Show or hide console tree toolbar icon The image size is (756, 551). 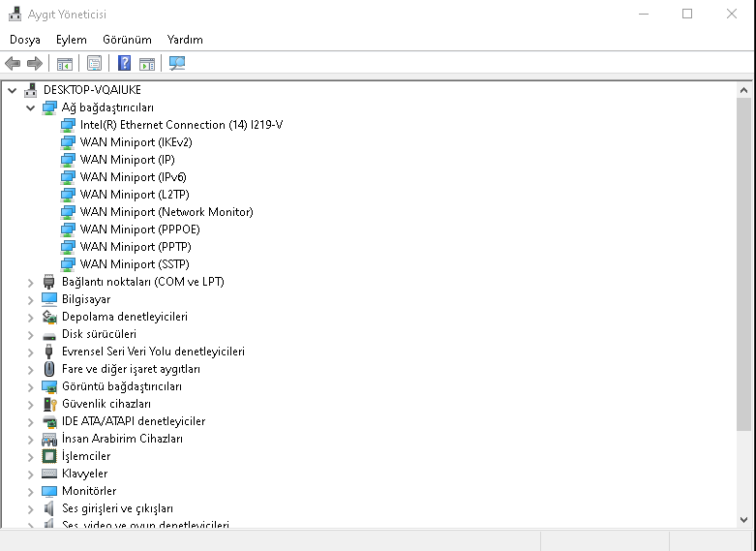65,63
